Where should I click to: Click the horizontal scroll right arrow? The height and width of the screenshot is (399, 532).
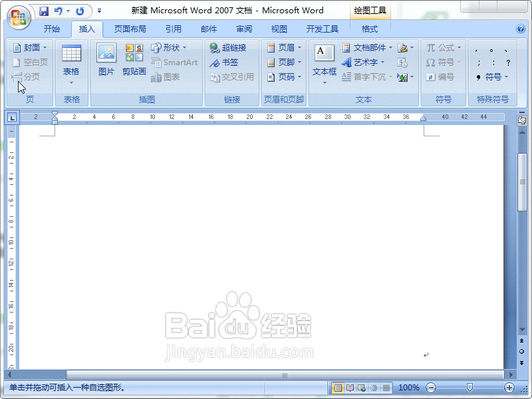point(511,375)
